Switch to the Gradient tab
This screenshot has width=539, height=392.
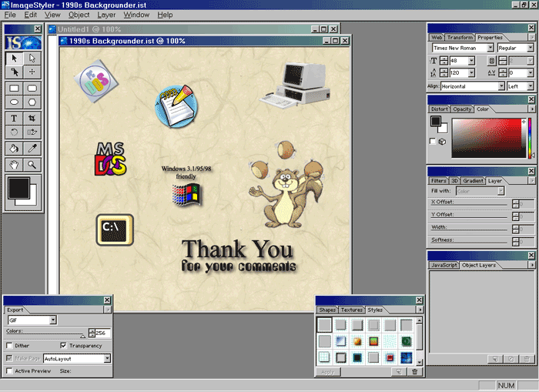click(473, 180)
